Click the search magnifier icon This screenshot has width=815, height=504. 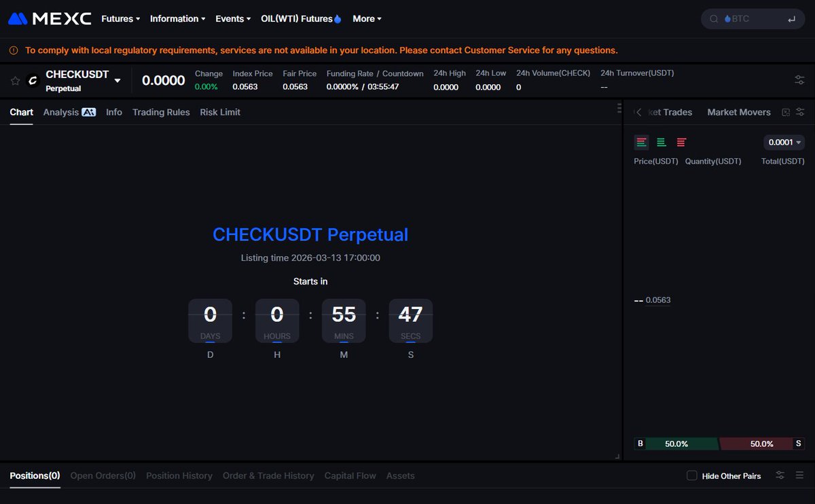(714, 19)
